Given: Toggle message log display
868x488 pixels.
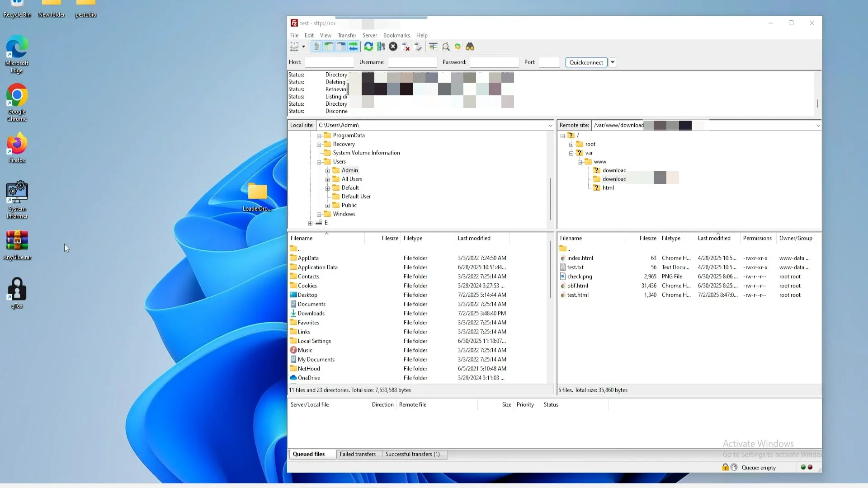Looking at the screenshot, I should 316,47.
